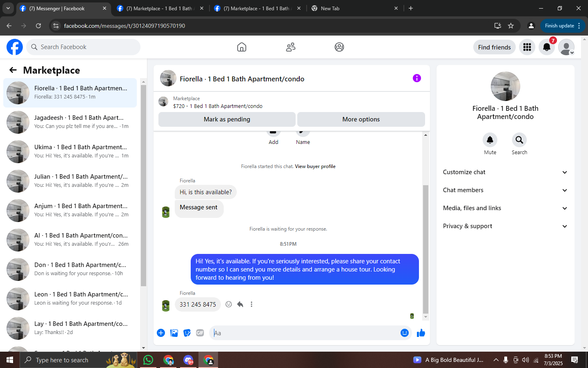The height and width of the screenshot is (368, 588).
Task: Open a new browser tab
Action: [x=411, y=8]
